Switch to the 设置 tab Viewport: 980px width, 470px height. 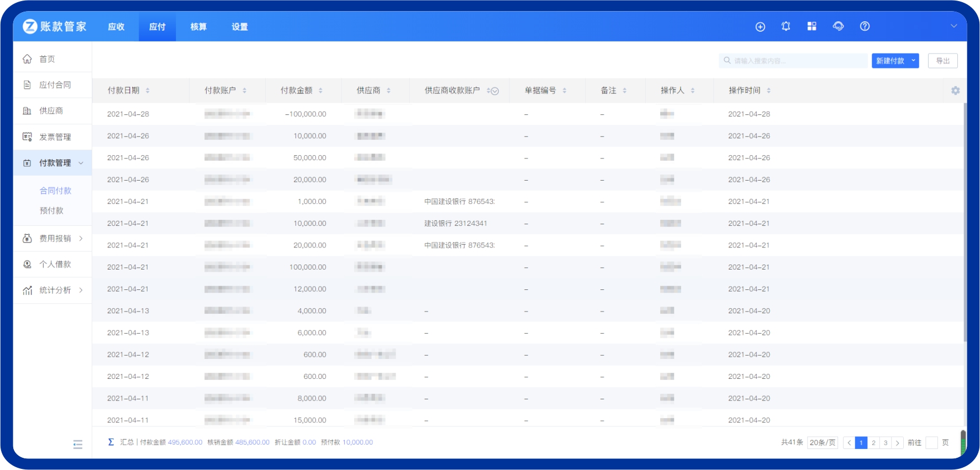[240, 27]
